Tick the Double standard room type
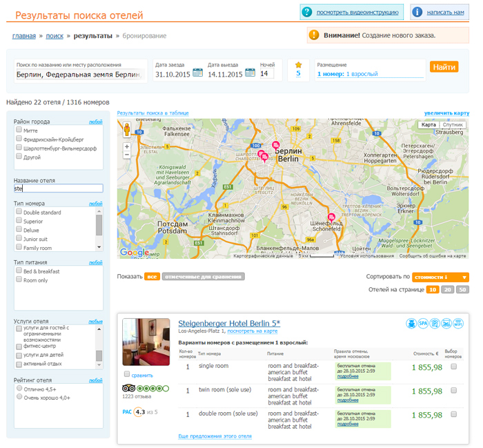Image resolution: width=483 pixels, height=448 pixels. (19, 211)
